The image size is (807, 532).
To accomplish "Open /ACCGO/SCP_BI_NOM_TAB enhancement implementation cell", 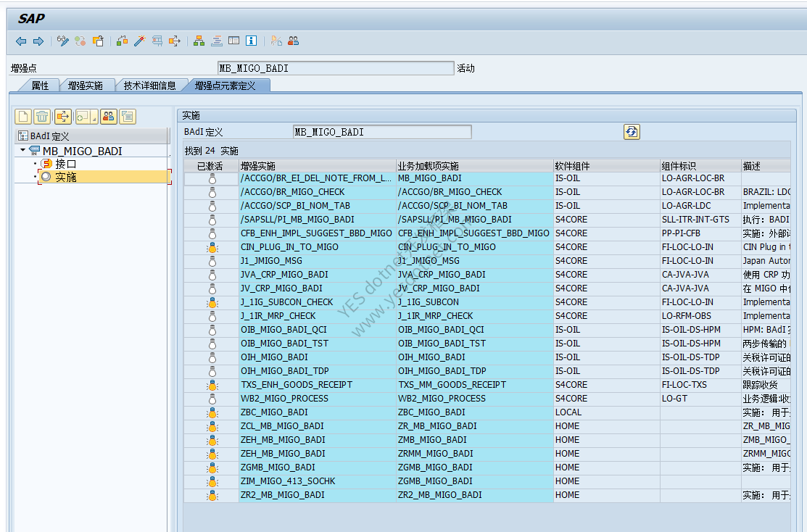I will point(317,206).
